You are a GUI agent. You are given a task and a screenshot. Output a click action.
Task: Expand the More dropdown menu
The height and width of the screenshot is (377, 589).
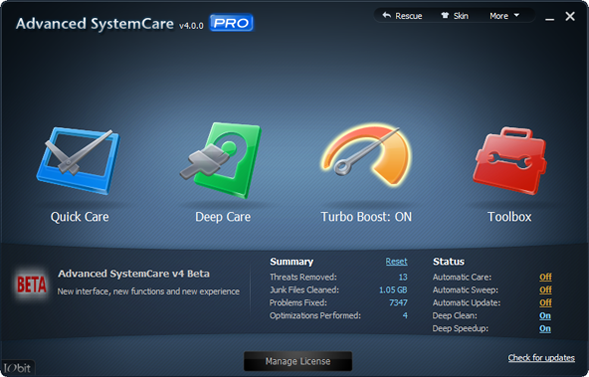504,16
